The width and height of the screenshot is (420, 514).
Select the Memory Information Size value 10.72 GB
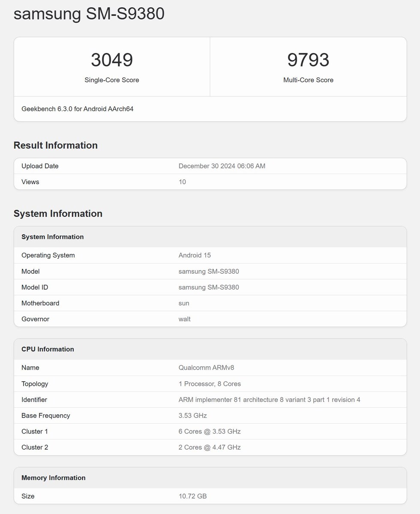(192, 496)
